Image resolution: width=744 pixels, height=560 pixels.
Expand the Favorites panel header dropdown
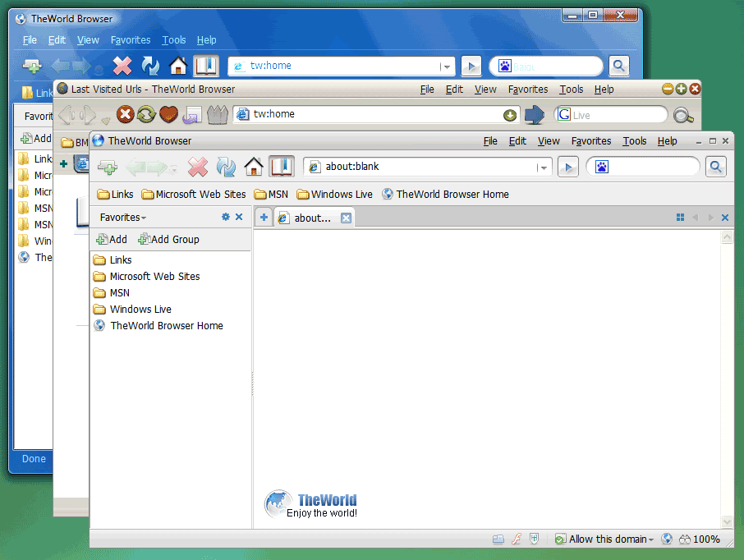(123, 218)
